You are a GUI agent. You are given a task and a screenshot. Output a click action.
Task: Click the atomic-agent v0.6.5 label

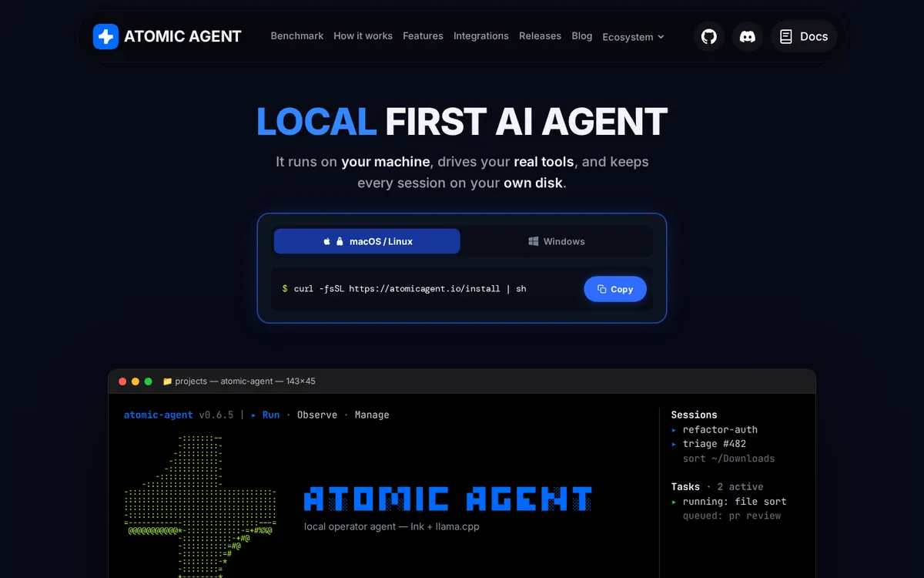178,415
